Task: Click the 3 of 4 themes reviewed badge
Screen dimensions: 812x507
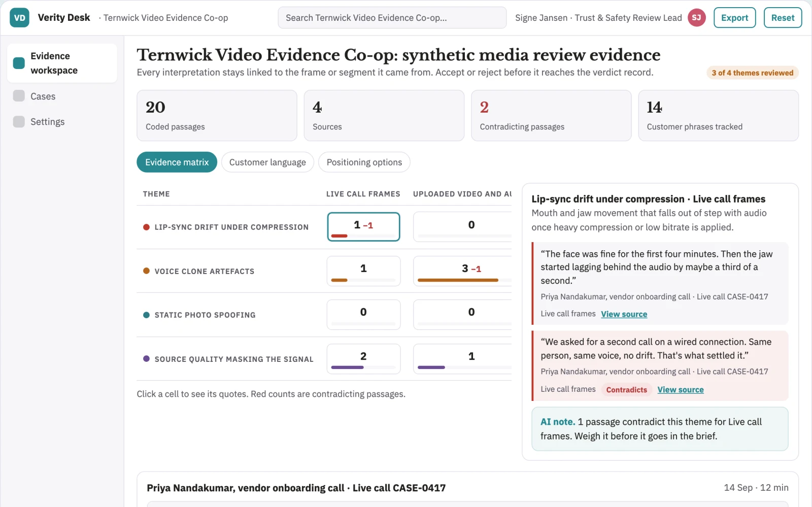Action: (x=752, y=73)
